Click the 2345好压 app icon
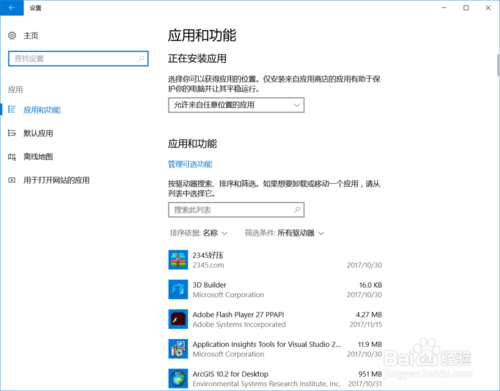The image size is (500, 391). pos(178,260)
